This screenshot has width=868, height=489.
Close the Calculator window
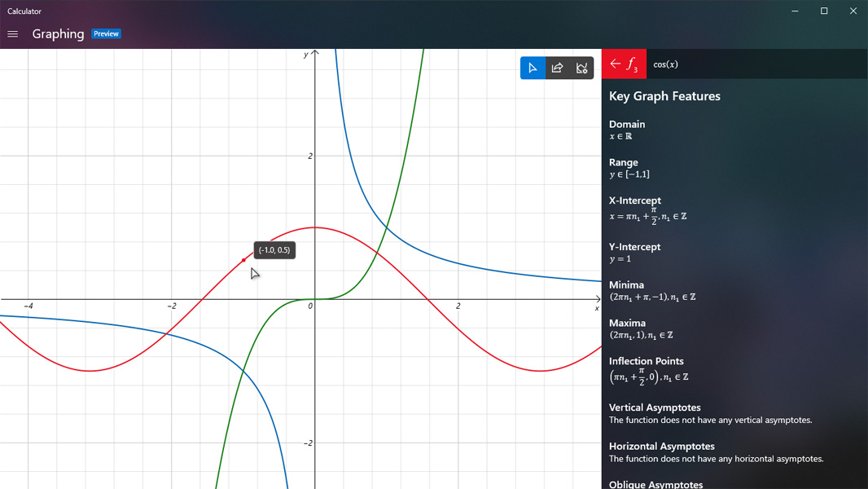pyautogui.click(x=853, y=11)
